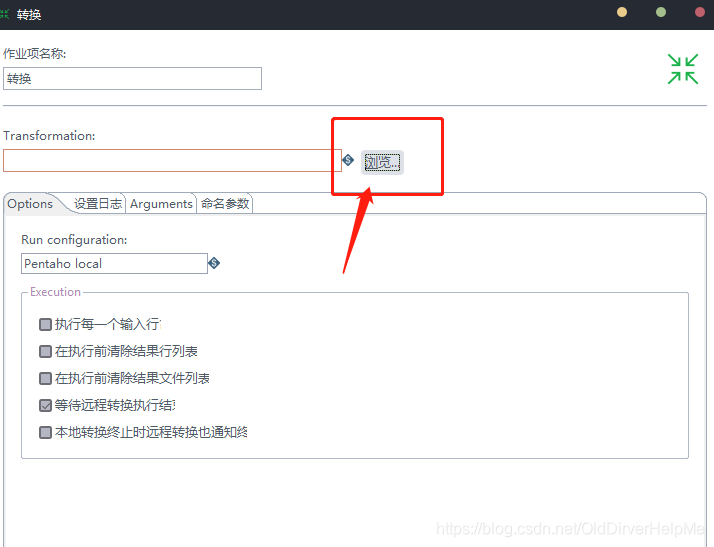Switch to the 设置日志 tab

click(x=98, y=204)
